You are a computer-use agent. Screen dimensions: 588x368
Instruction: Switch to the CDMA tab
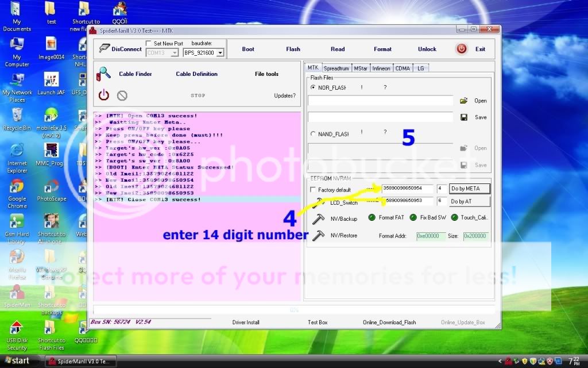403,68
